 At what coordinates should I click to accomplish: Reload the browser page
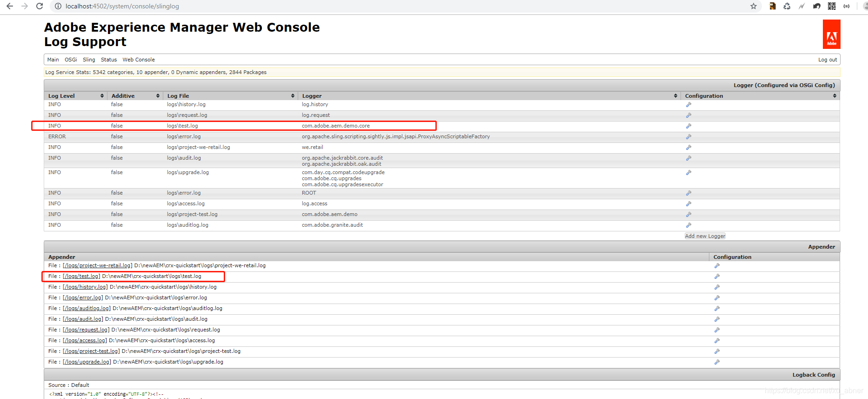pyautogui.click(x=40, y=6)
